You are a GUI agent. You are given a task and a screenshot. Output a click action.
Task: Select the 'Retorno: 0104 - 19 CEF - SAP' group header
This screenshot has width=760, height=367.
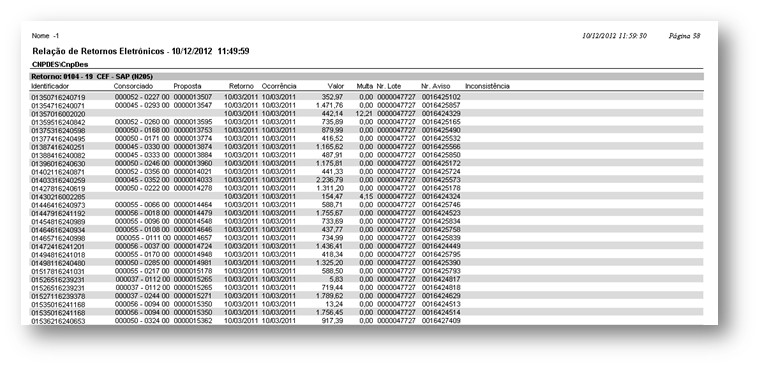tap(92, 77)
